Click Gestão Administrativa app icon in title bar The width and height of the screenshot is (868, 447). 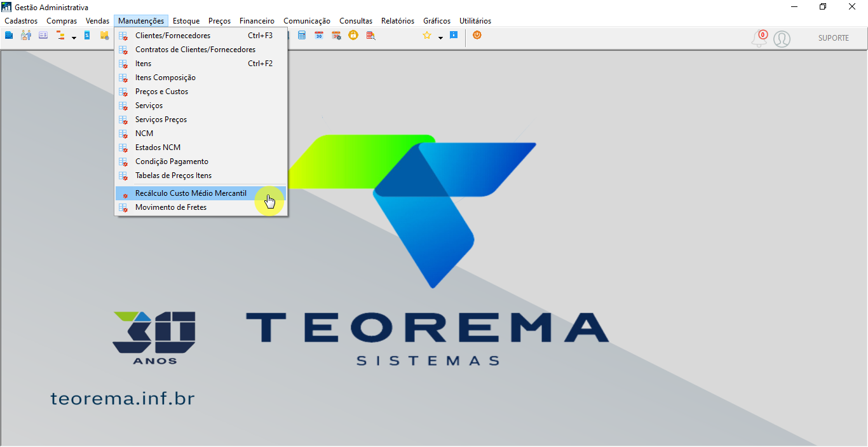7,7
